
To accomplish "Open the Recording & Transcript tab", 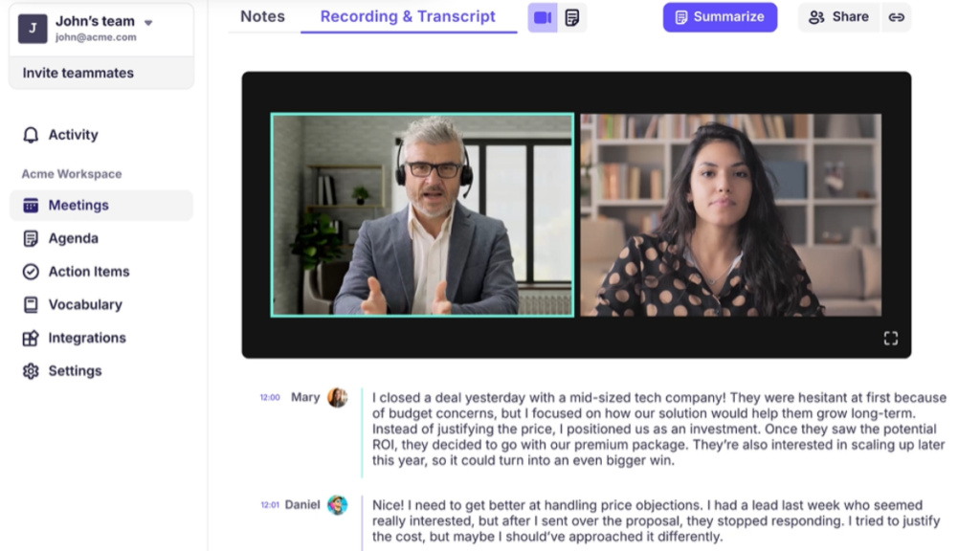I will (x=408, y=15).
